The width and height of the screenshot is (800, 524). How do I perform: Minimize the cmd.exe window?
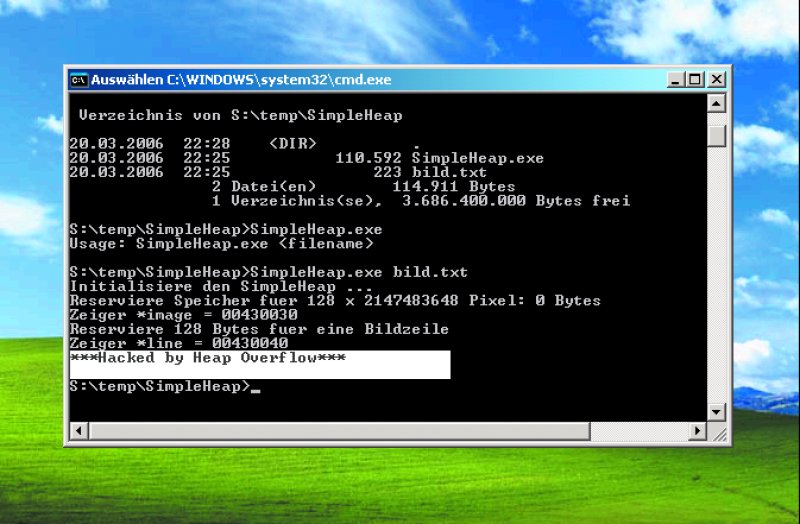675,80
